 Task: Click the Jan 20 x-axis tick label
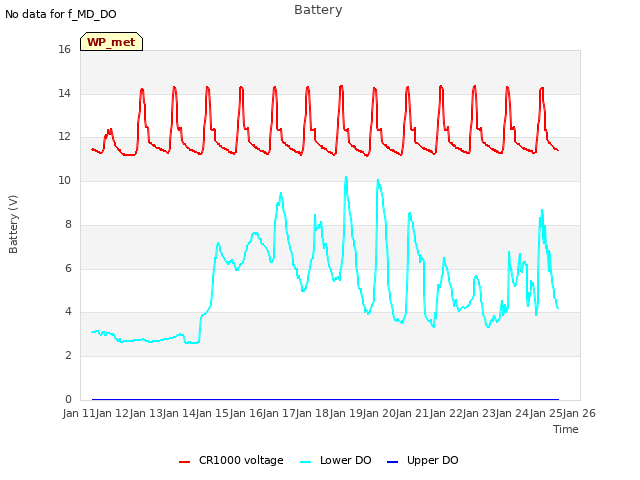(379, 413)
